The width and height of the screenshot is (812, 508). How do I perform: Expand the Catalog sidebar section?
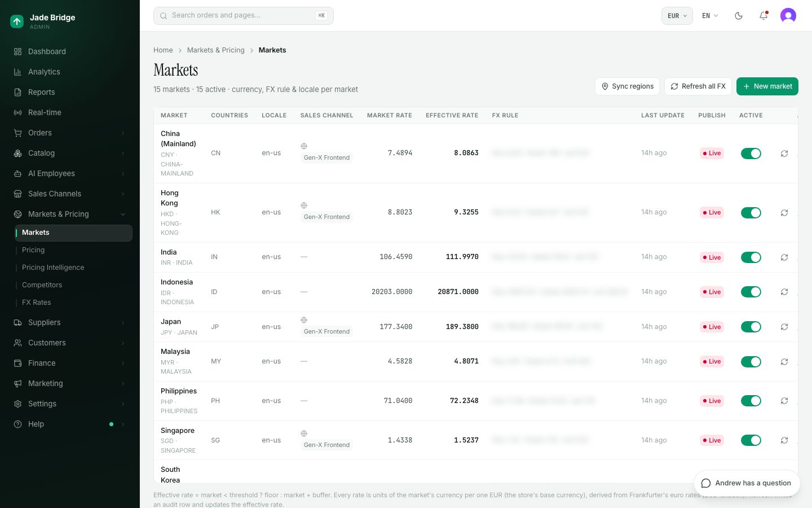point(70,153)
